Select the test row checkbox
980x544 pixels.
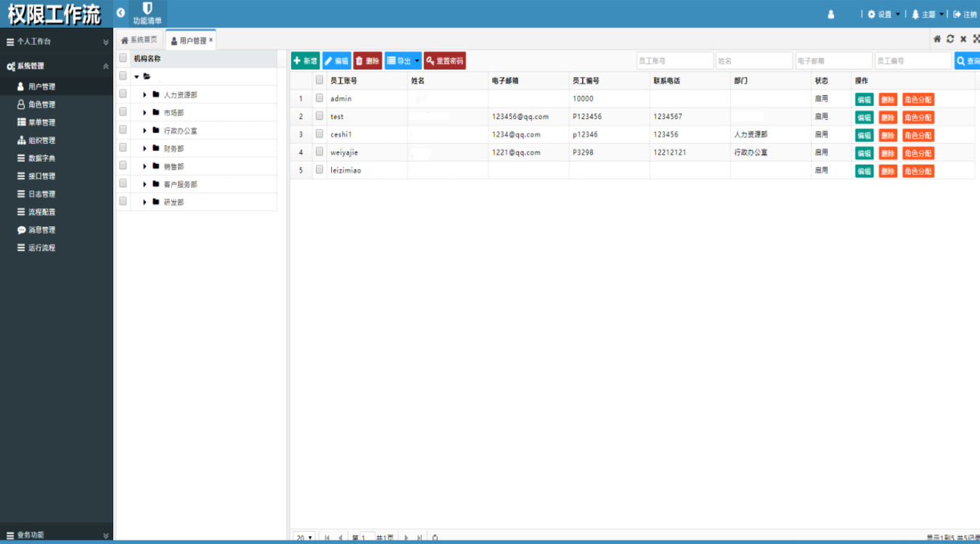319,115
